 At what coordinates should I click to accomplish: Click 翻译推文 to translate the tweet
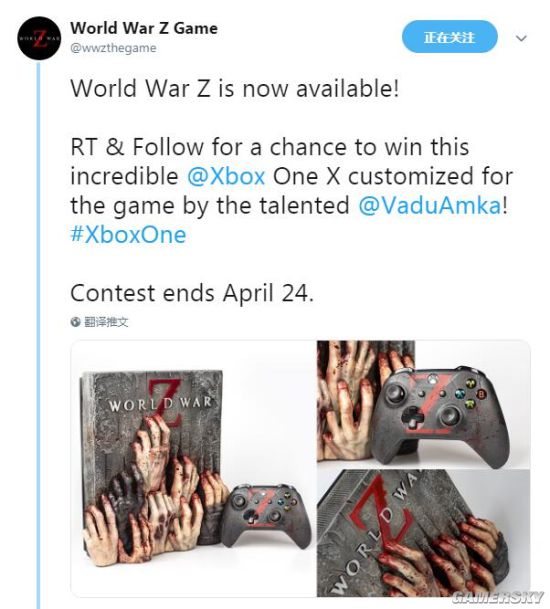tap(106, 322)
